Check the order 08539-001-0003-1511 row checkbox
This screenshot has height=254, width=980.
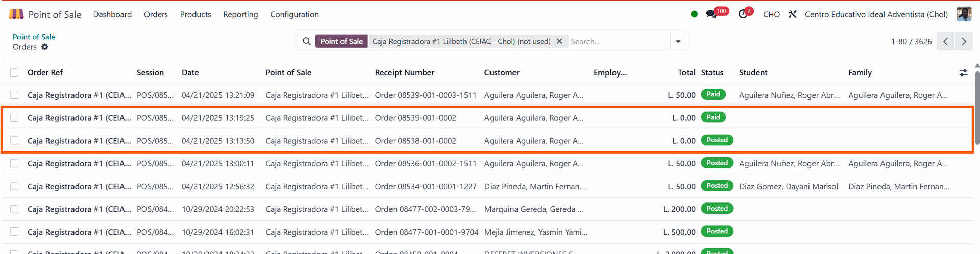point(14,95)
